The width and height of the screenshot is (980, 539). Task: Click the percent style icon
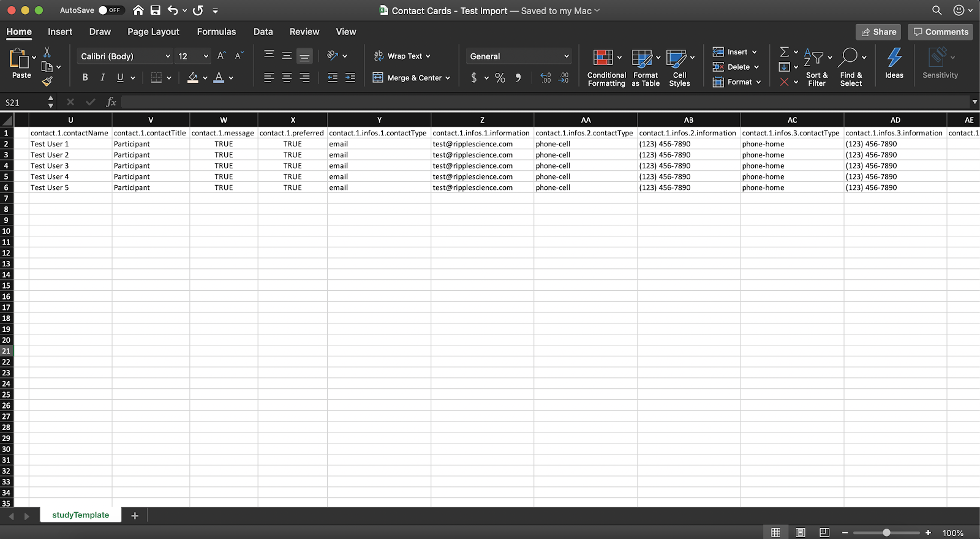coord(500,78)
